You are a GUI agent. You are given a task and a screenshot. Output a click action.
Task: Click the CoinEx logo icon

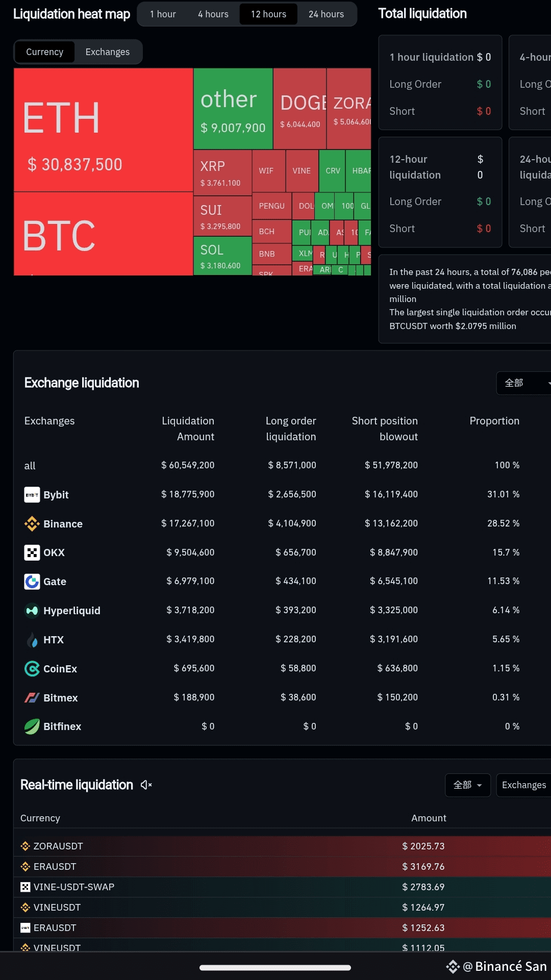[32, 669]
